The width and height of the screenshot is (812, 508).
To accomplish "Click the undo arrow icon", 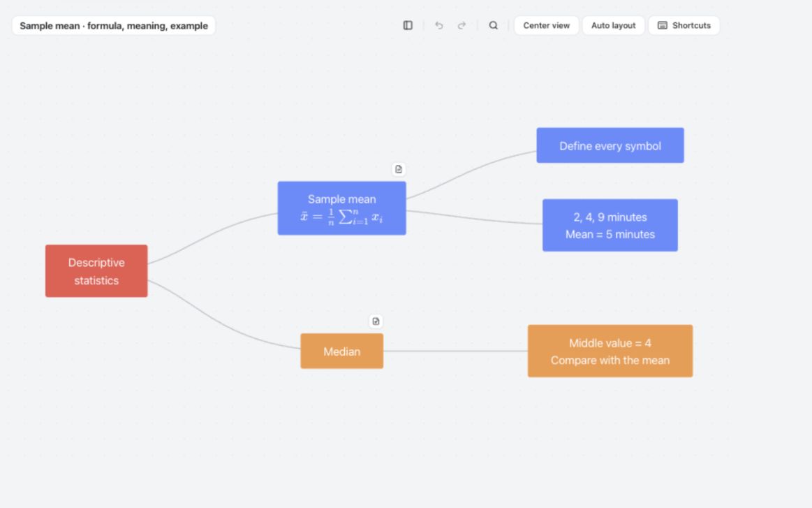I will tap(439, 25).
